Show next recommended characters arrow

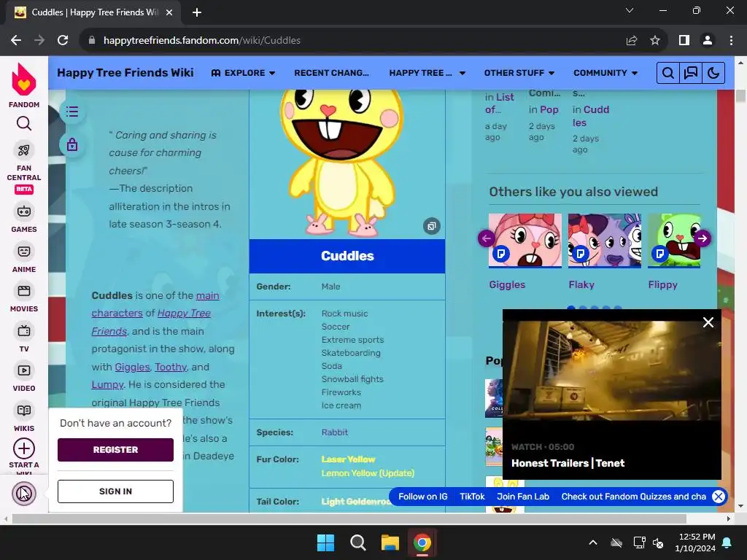click(x=703, y=238)
